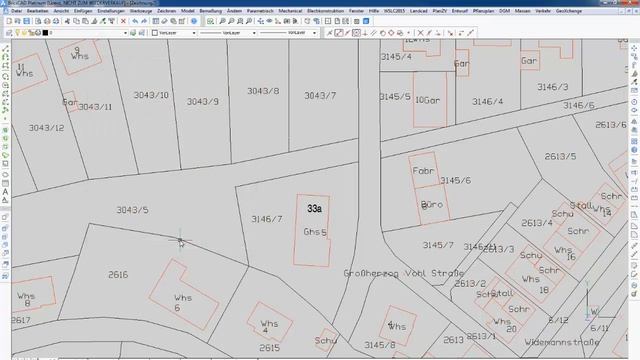Viewport: 640px width, 360px height.
Task: Select the Fabr building label
Action: click(423, 171)
